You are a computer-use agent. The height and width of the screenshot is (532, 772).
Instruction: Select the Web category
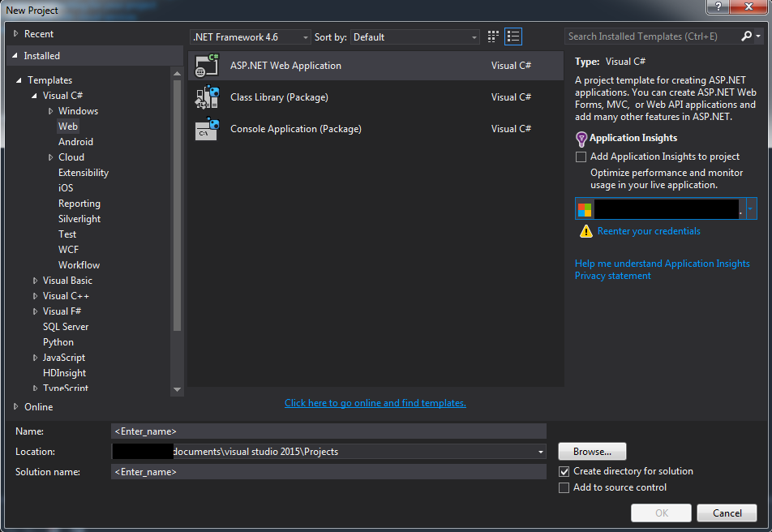pyautogui.click(x=68, y=126)
